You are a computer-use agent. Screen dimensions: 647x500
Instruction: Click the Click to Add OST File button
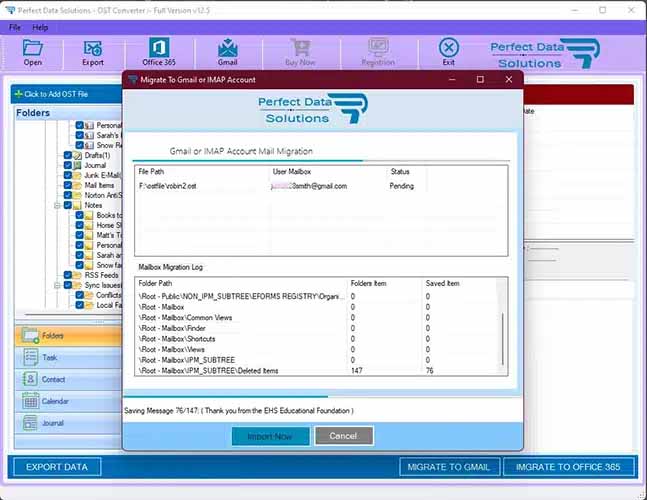click(66, 94)
